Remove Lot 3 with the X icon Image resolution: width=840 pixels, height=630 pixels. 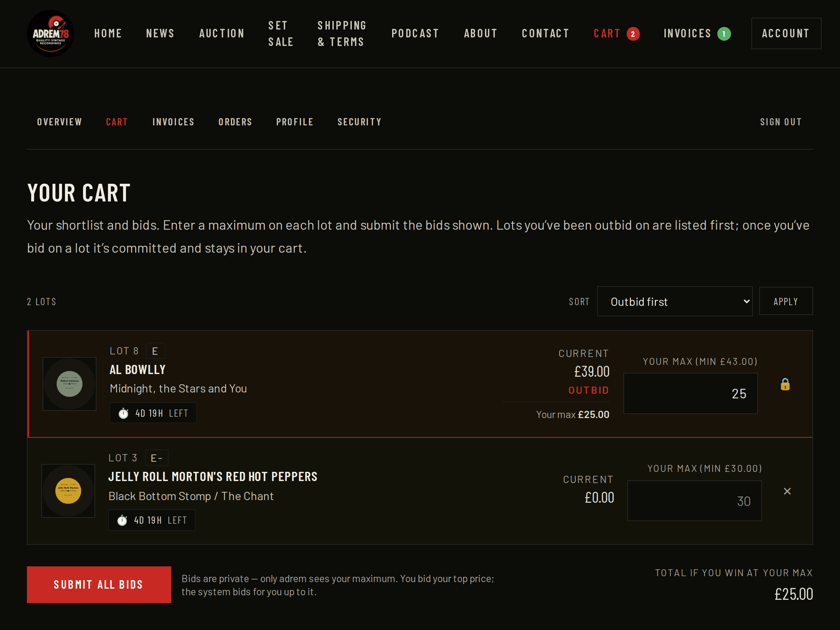pyautogui.click(x=787, y=492)
